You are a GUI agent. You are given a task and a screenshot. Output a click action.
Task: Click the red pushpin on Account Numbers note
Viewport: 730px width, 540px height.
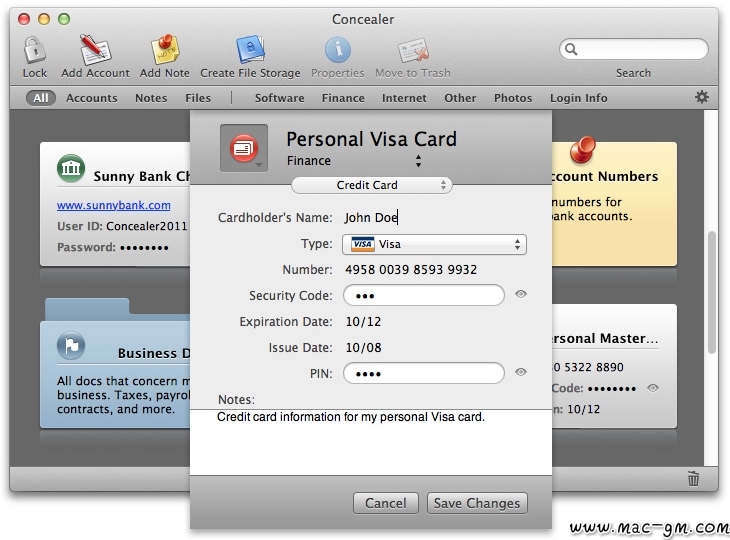(582, 150)
